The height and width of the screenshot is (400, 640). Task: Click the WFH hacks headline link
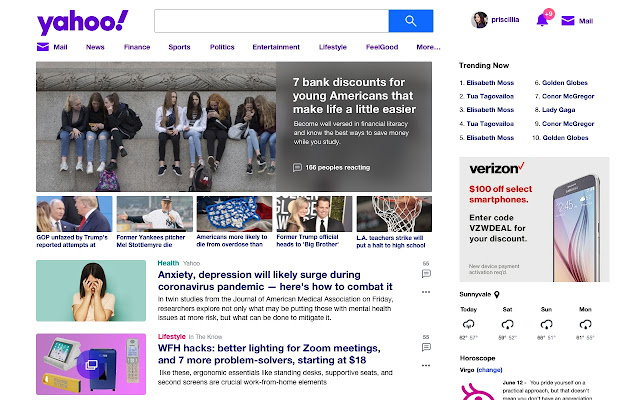[269, 354]
